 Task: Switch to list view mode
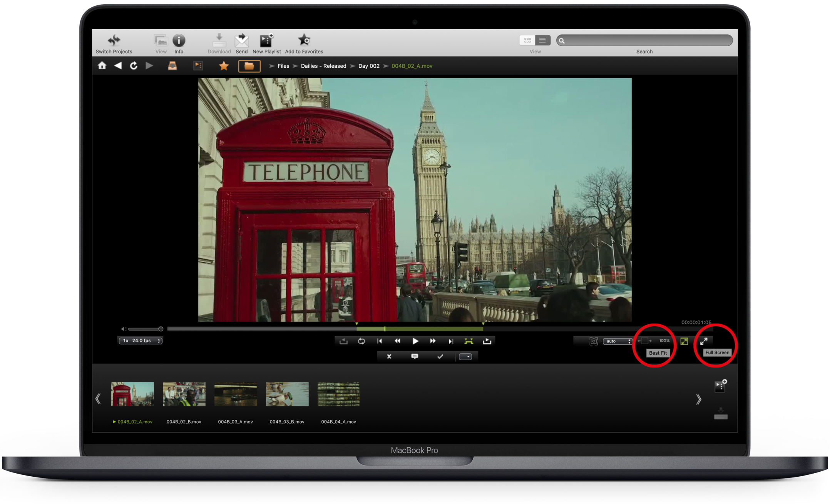pos(542,40)
